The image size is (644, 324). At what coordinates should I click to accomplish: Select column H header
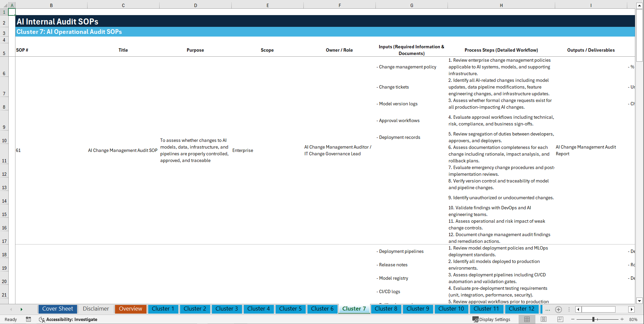(x=501, y=5)
